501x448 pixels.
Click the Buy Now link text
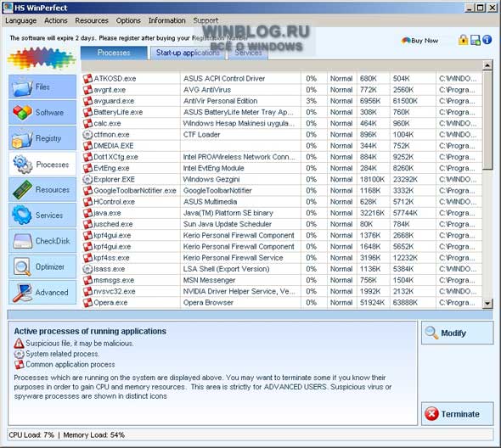(x=425, y=41)
